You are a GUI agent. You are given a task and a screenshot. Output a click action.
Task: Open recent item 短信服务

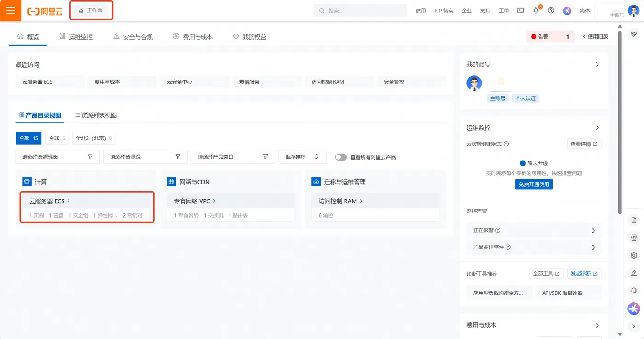(267, 82)
